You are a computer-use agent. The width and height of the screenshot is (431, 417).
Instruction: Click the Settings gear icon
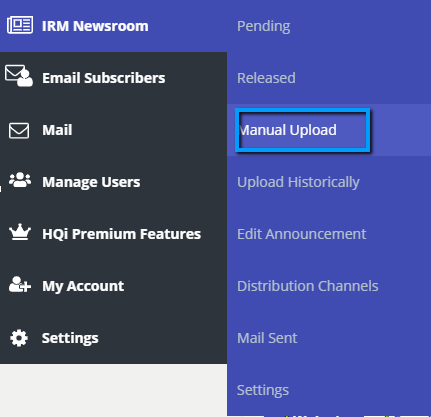coord(19,338)
